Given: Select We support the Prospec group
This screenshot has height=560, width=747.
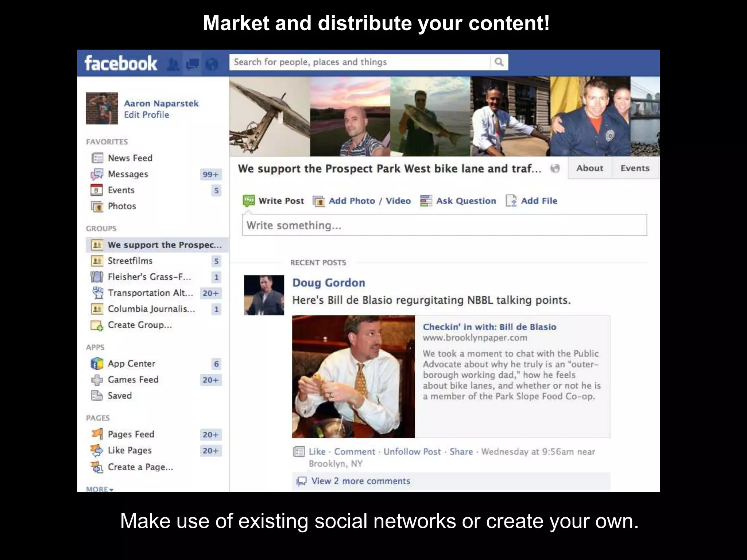Looking at the screenshot, I should pos(157,245).
